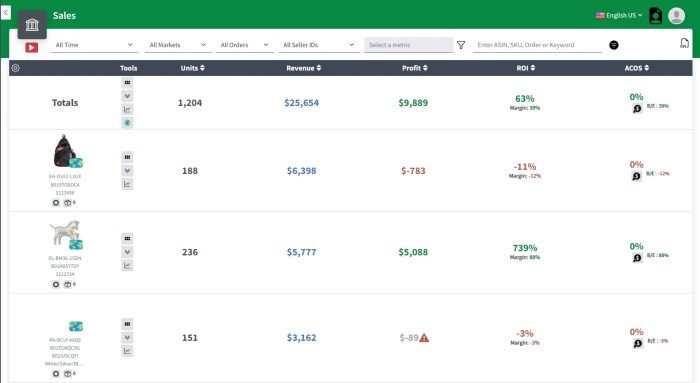Image resolution: width=700 pixels, height=383 pixels.
Task: Click the line chart icon in Totals row
Action: (x=127, y=109)
